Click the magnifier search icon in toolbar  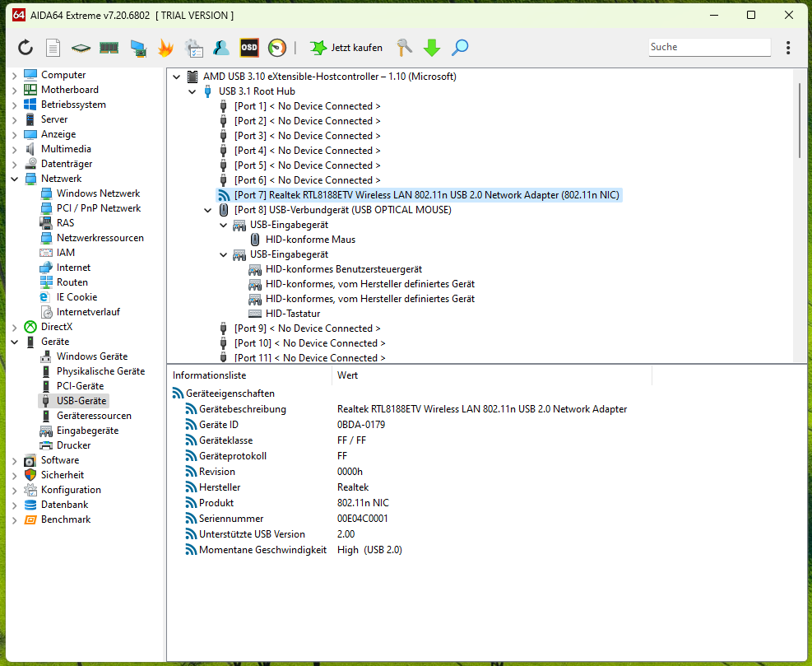pos(460,48)
